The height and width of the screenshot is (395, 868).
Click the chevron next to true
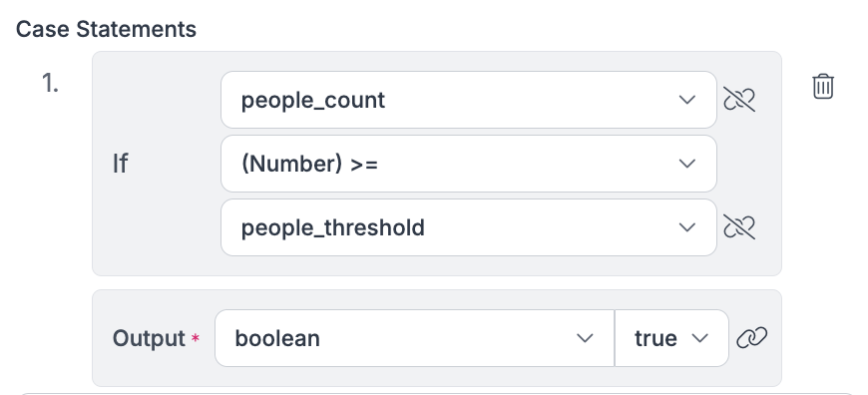pyautogui.click(x=700, y=338)
